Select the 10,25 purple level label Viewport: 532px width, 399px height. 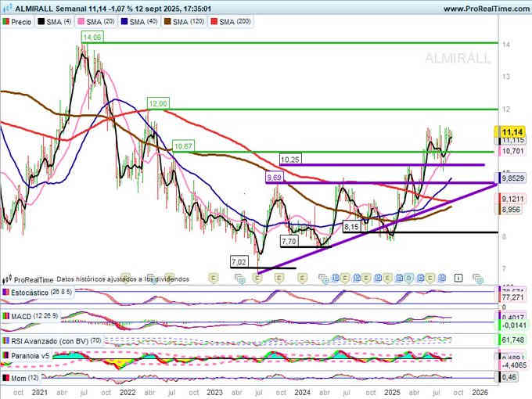pyautogui.click(x=290, y=159)
